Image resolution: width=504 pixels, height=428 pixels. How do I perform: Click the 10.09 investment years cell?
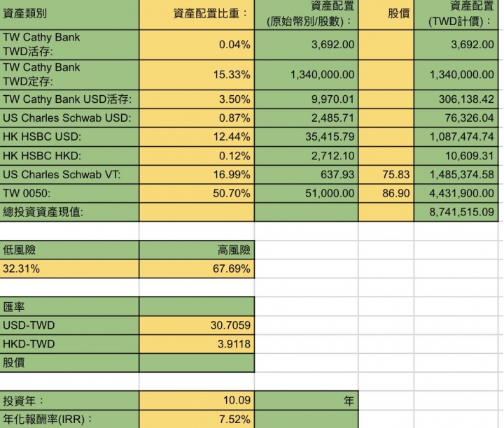(197, 401)
